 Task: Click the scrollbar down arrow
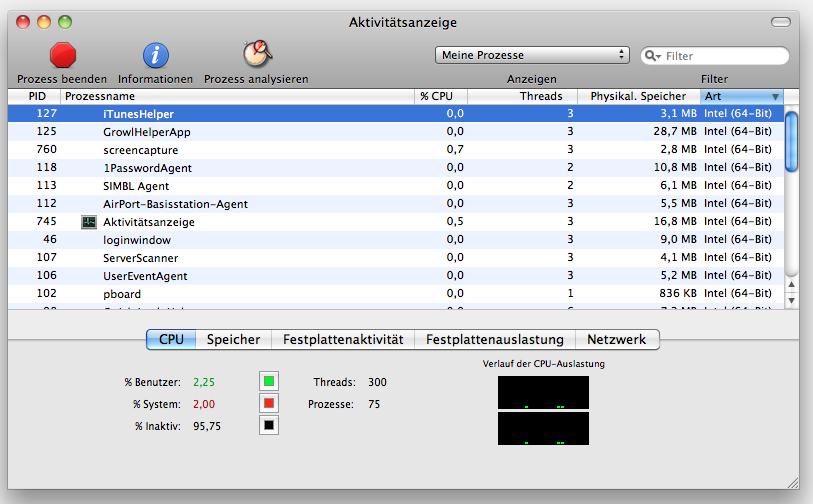[x=791, y=300]
